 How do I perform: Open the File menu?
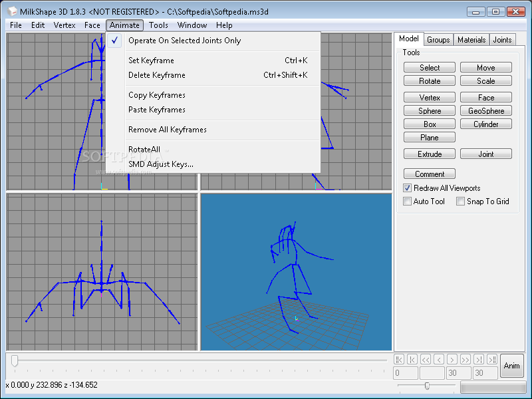(x=15, y=25)
